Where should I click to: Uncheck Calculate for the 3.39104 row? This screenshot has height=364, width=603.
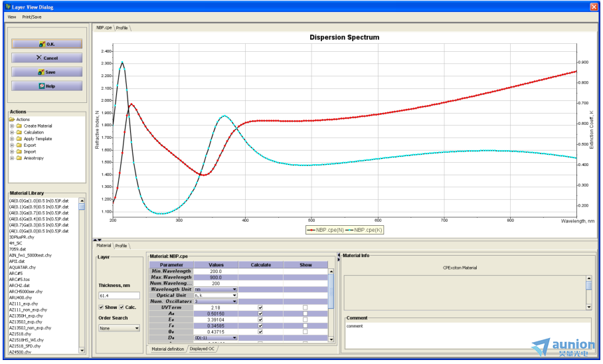click(260, 319)
